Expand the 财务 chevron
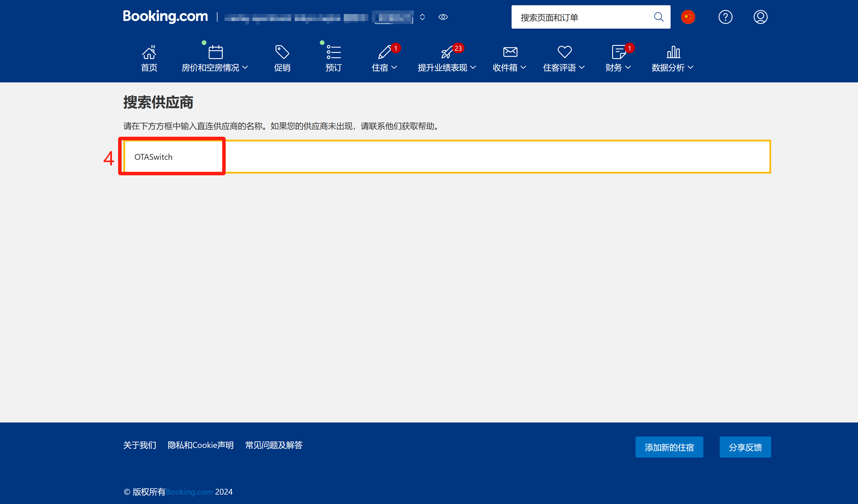The width and height of the screenshot is (858, 504). [x=628, y=67]
